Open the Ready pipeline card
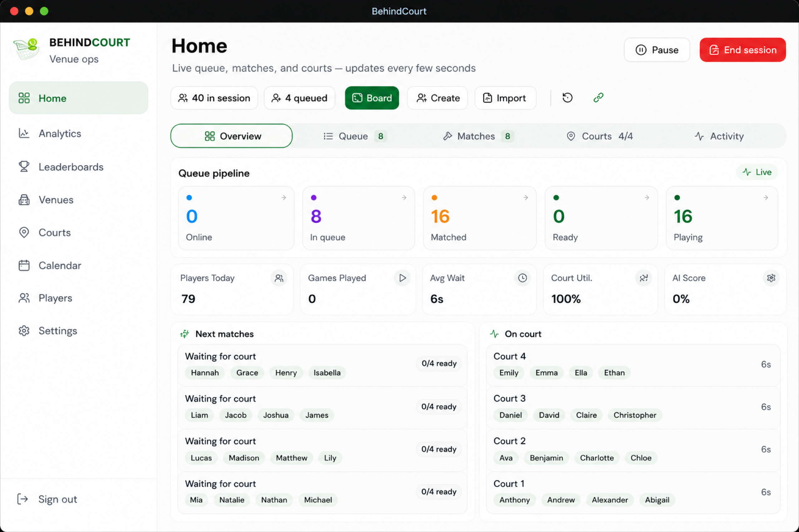This screenshot has height=532, width=799. tap(601, 218)
